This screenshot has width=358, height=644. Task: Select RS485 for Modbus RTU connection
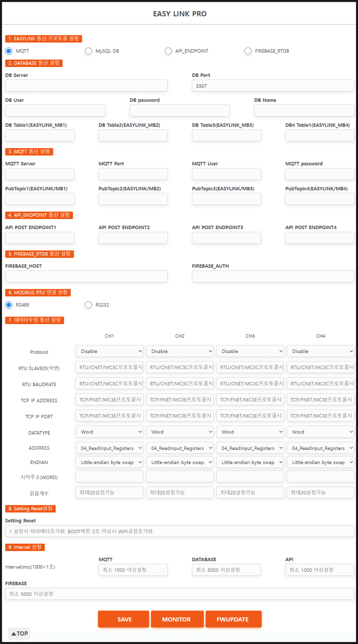click(9, 305)
